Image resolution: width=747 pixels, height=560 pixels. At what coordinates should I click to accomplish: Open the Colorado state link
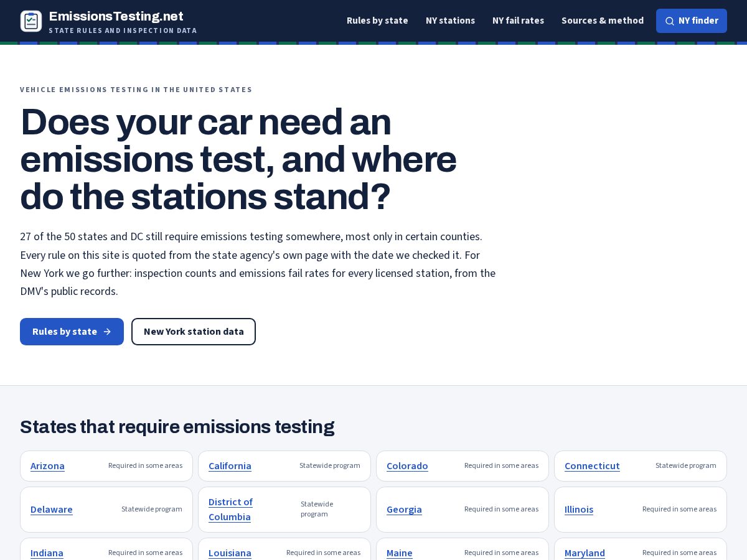point(407,466)
